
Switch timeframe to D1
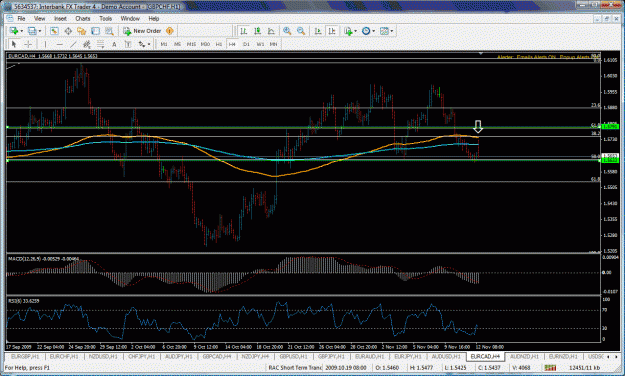tap(246, 44)
